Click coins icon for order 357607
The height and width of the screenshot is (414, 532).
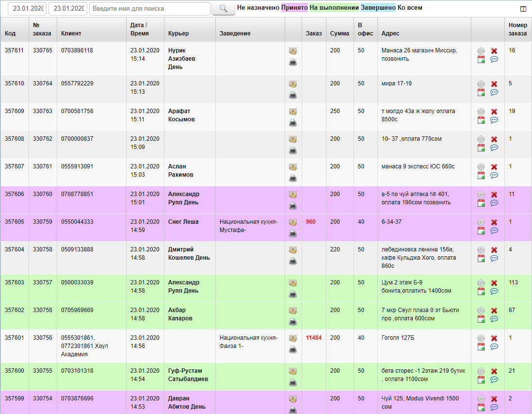pos(293,167)
